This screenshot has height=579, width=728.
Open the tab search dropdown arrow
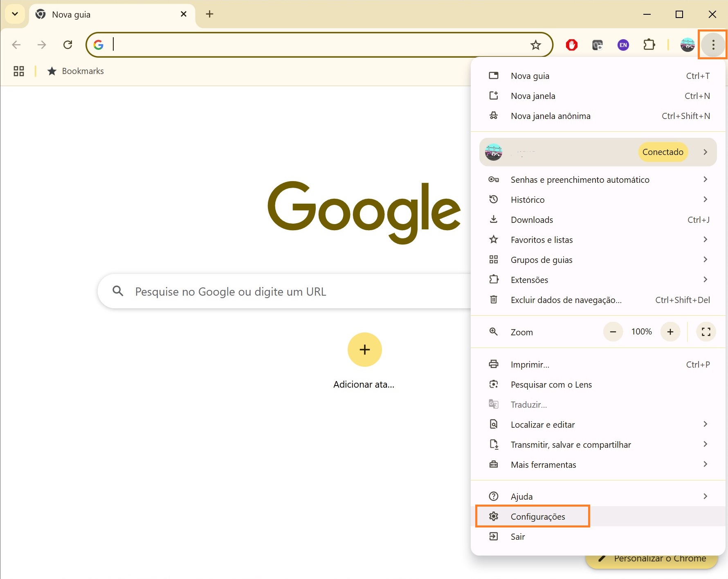15,14
